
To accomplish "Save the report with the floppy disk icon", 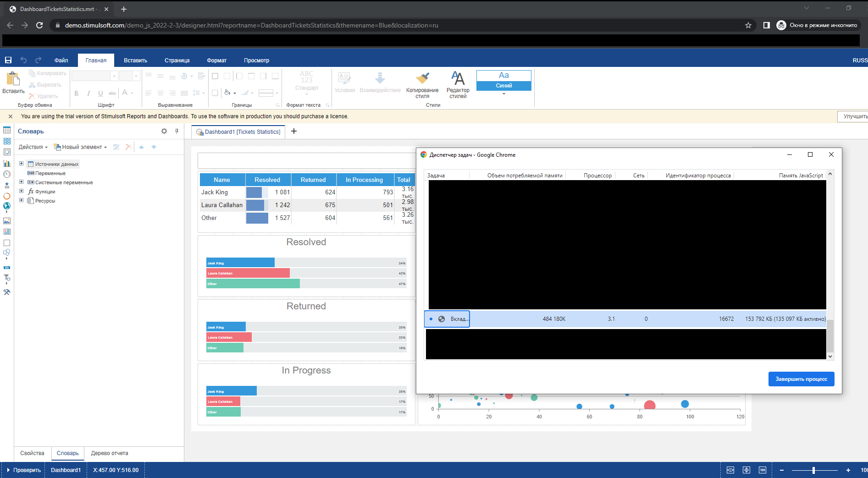I will click(8, 60).
